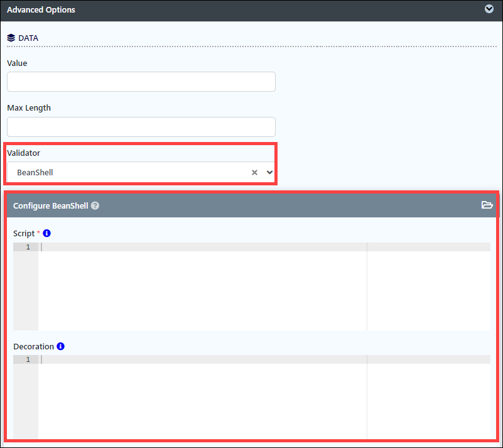Screen dimensions: 503x448
Task: Click the DATA layers icon
Action: coord(11,38)
